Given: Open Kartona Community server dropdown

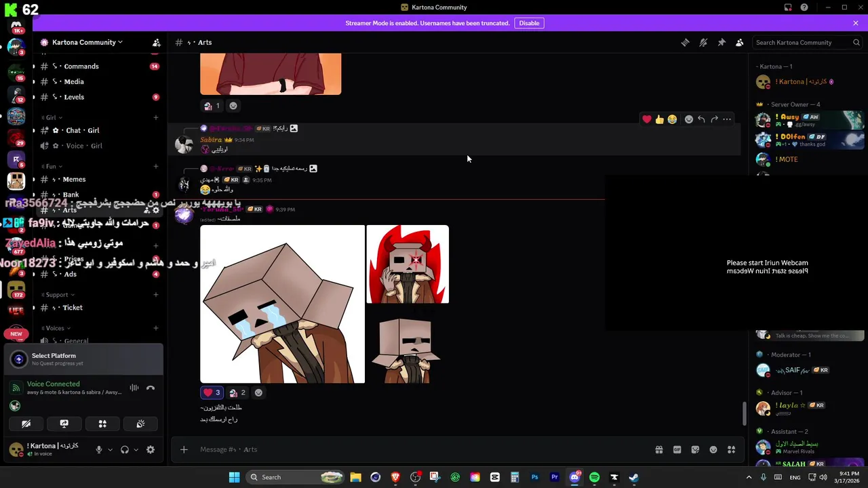Looking at the screenshot, I should tap(87, 42).
